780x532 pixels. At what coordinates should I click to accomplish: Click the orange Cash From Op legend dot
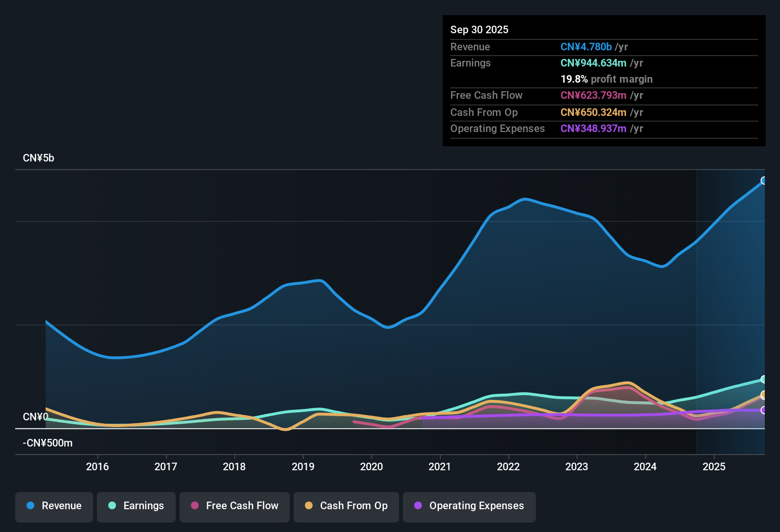(x=308, y=506)
